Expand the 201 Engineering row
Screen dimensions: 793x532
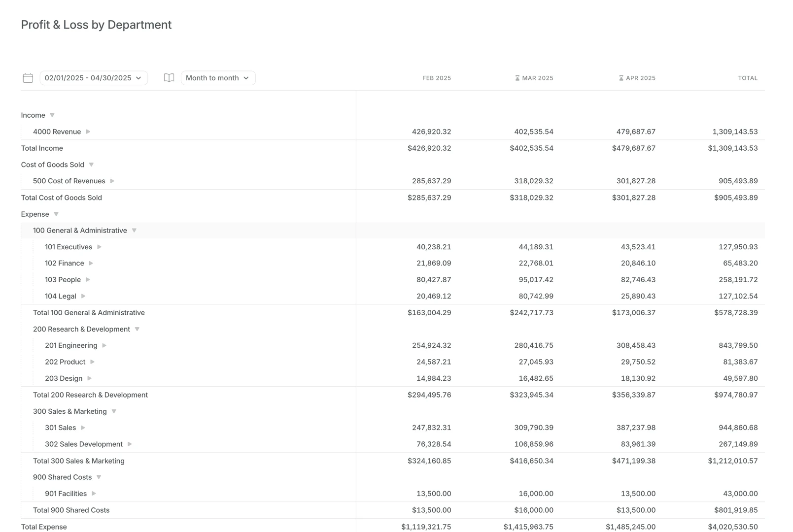[x=104, y=345]
